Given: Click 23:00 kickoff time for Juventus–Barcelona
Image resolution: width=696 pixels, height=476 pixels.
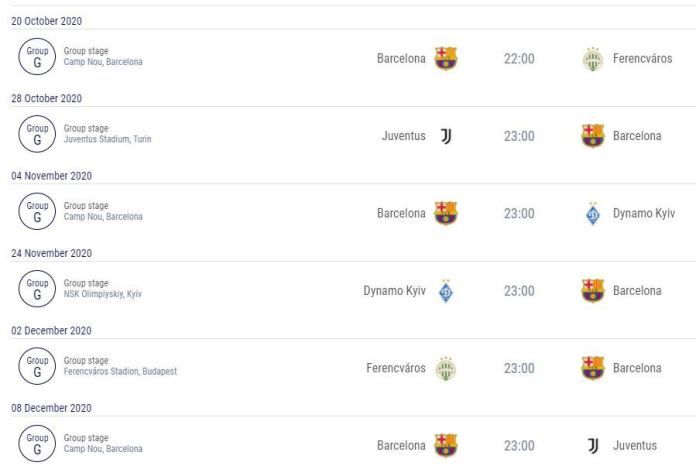Looking at the screenshot, I should (519, 136).
